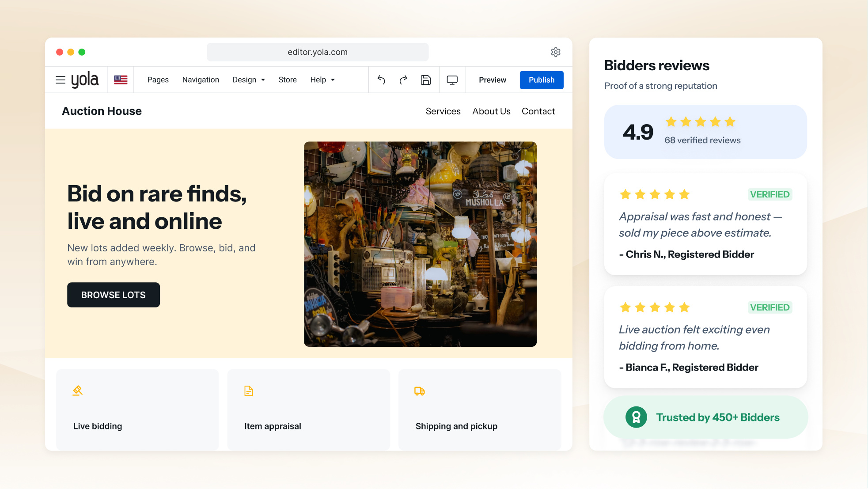
Task: Select the document icon on Item appraisal card
Action: click(249, 391)
